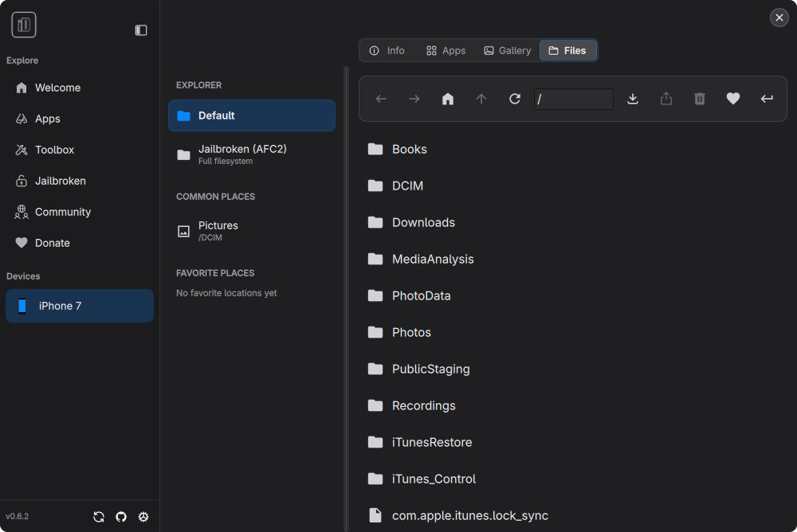Select the iPhone 7 device
Viewport: 797px width, 532px height.
(x=80, y=306)
